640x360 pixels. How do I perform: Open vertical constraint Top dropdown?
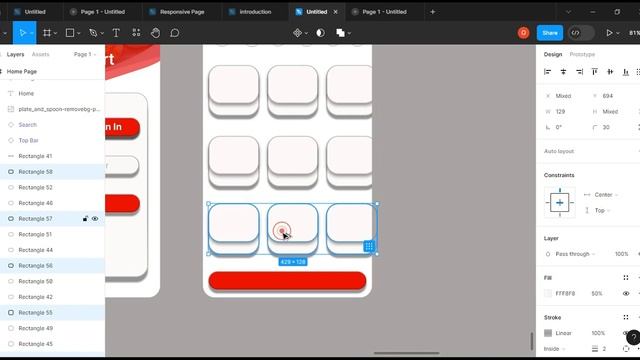tap(602, 211)
